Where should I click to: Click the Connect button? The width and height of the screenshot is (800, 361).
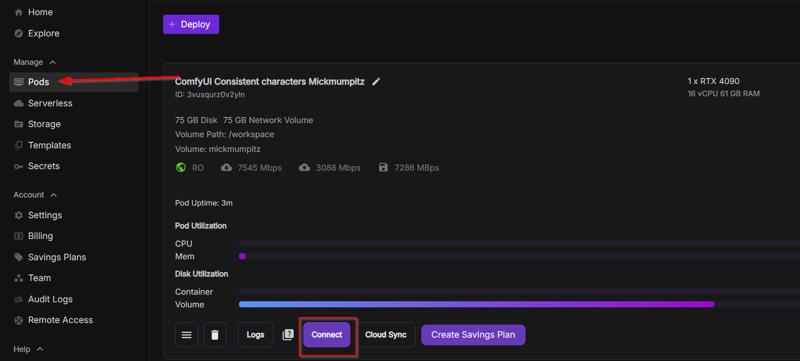coord(327,335)
